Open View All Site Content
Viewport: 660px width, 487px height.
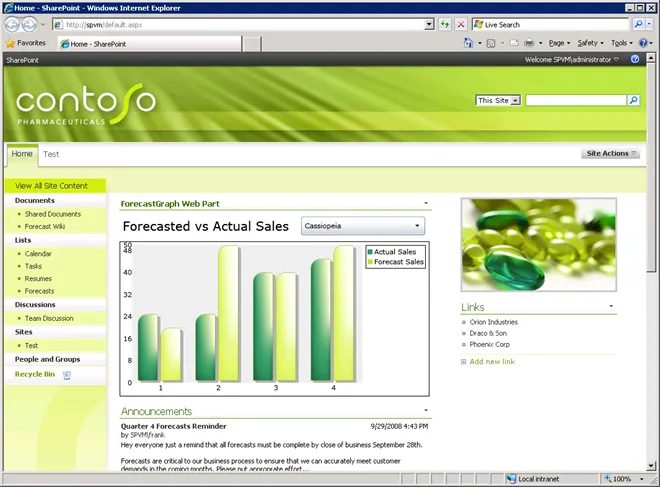tap(52, 186)
